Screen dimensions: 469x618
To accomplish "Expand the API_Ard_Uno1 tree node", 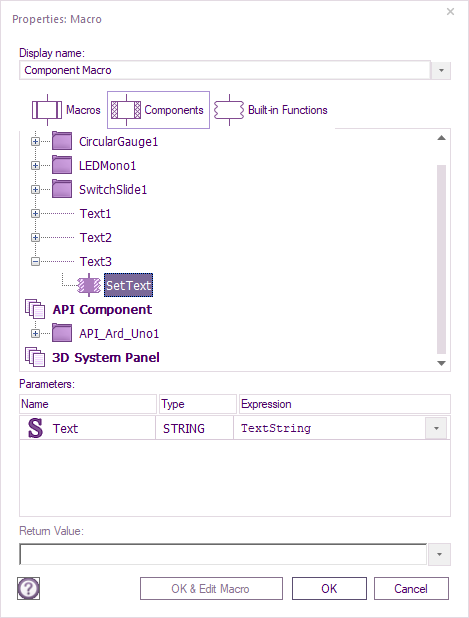I will (35, 334).
